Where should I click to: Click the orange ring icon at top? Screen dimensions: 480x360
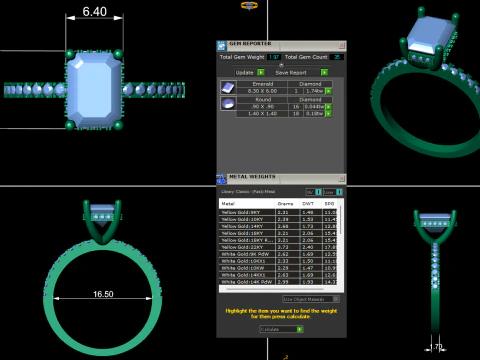[x=249, y=5]
